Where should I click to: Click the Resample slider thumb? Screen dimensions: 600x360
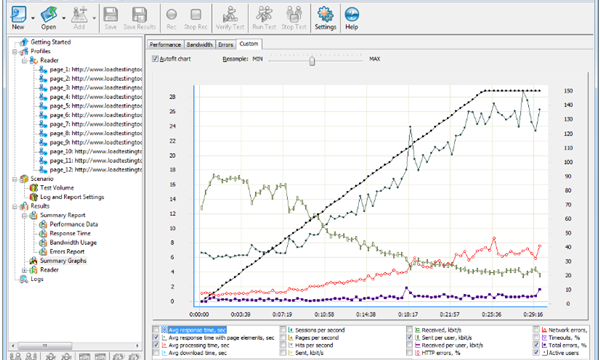click(x=312, y=60)
